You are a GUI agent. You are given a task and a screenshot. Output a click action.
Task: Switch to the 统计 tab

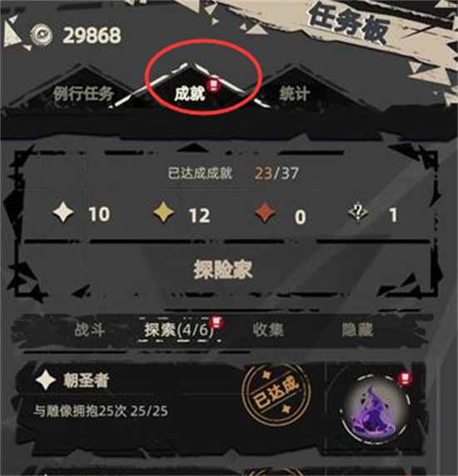click(x=295, y=93)
